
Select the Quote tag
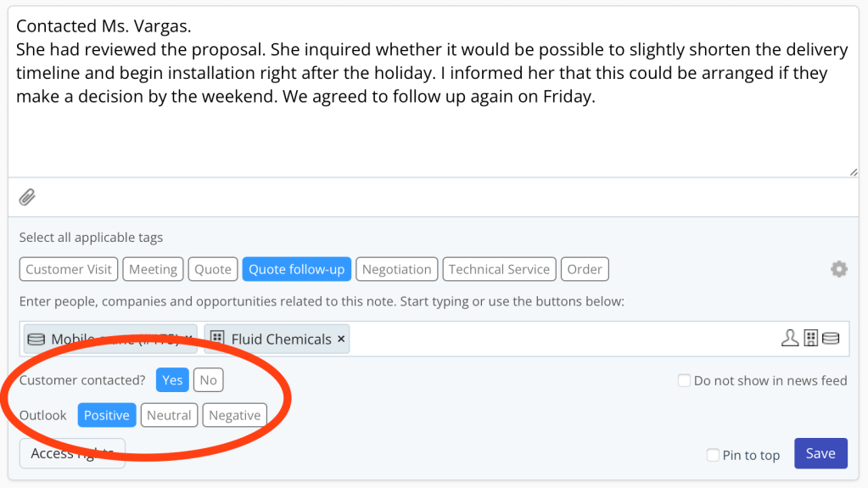[212, 269]
